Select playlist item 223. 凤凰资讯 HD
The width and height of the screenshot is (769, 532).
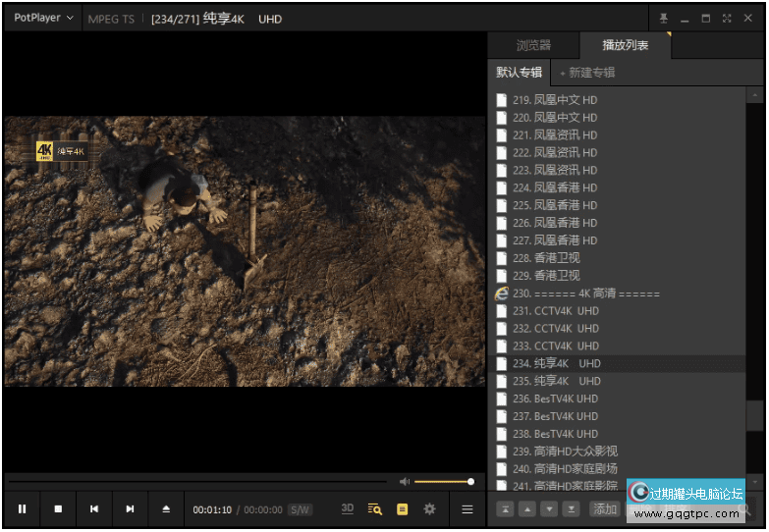pos(617,170)
